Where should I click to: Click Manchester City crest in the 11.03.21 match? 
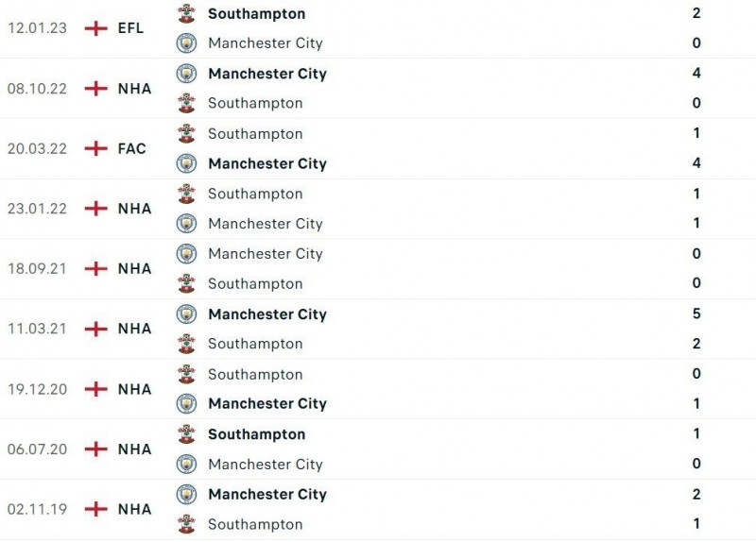click(x=186, y=313)
